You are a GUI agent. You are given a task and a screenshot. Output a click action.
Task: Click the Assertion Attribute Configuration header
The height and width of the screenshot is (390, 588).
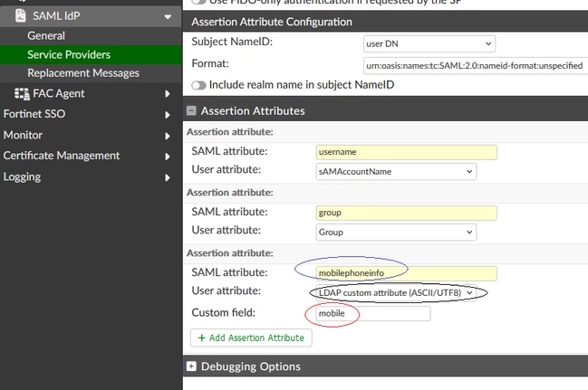[x=272, y=22]
